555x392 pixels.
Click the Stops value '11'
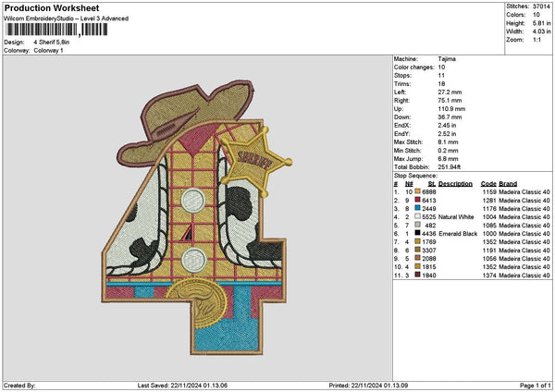pos(441,76)
